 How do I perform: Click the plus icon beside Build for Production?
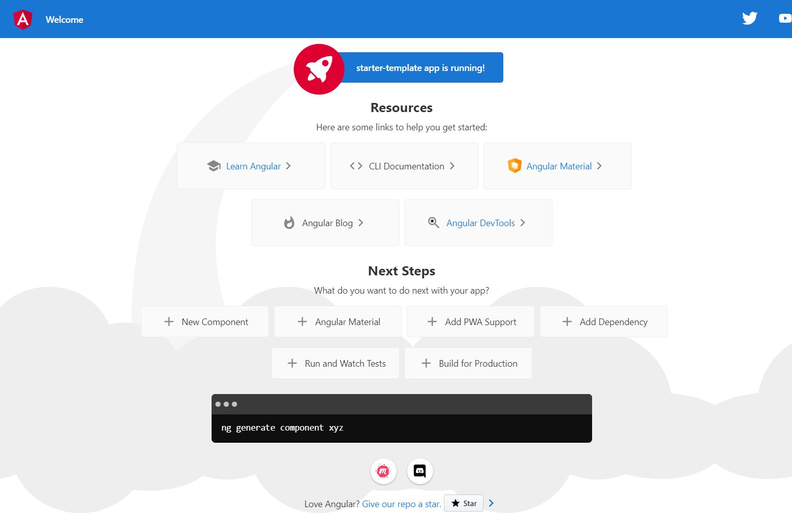pos(426,363)
